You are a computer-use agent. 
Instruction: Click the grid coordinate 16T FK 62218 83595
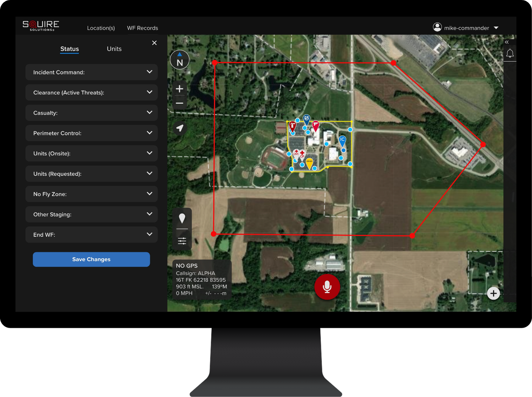(201, 280)
